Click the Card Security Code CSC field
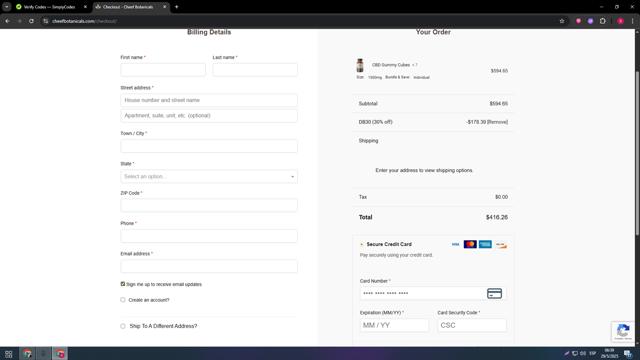Screen dimensions: 640x360 [472, 325]
